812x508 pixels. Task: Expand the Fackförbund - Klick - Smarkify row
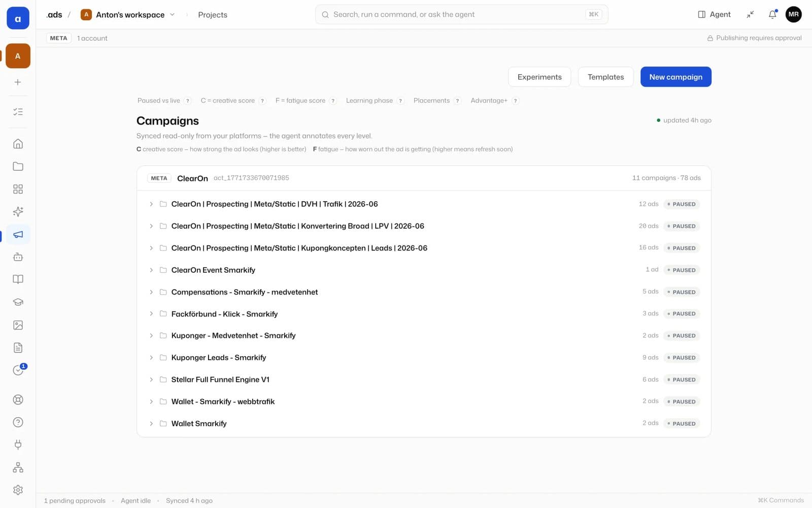coord(151,314)
